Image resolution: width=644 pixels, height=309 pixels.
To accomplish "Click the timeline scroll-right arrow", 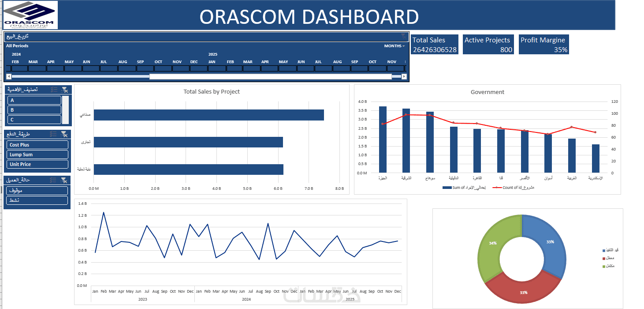I will [405, 76].
